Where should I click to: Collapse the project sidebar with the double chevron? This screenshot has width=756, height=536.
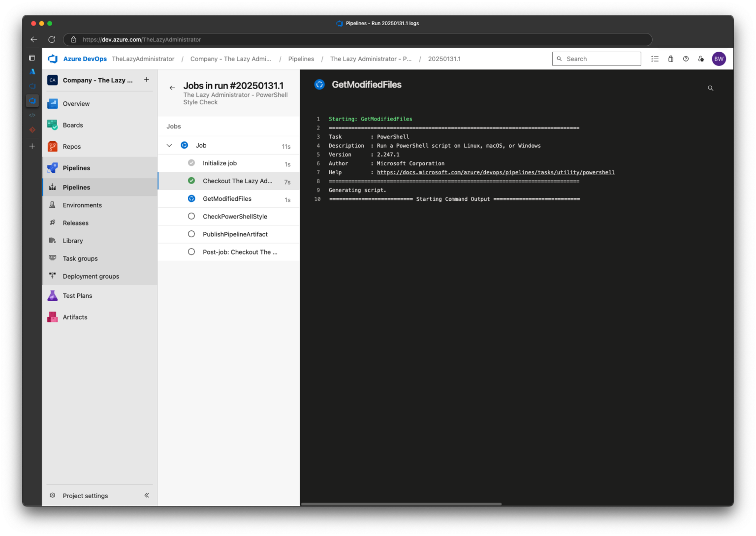[x=147, y=495]
